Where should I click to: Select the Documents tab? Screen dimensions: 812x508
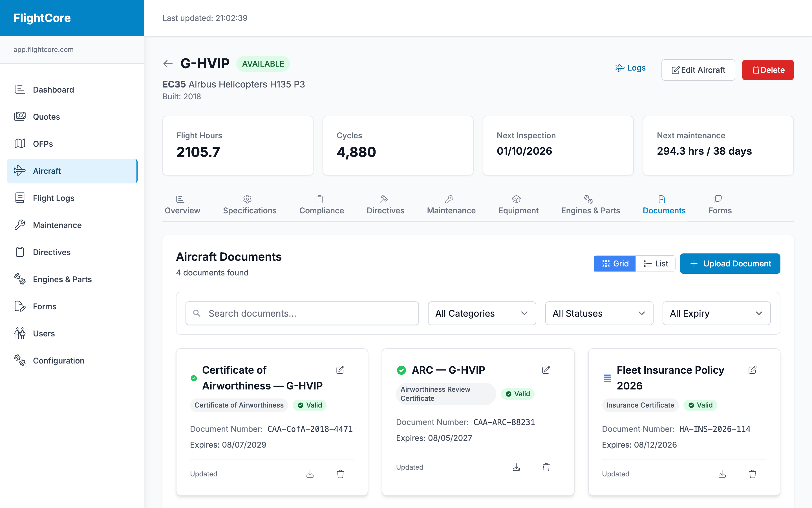[664, 205]
